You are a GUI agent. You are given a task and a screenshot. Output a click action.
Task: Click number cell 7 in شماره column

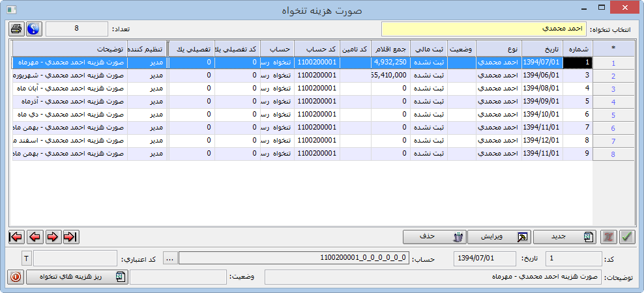point(578,128)
